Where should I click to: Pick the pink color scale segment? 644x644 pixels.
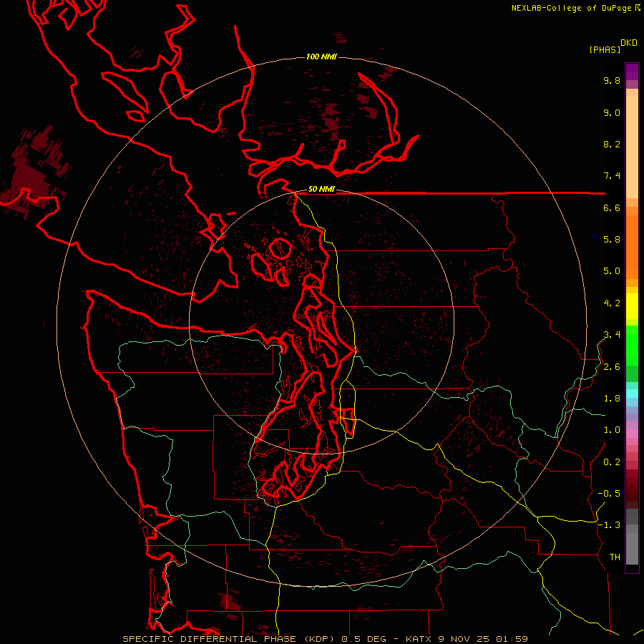(632, 434)
